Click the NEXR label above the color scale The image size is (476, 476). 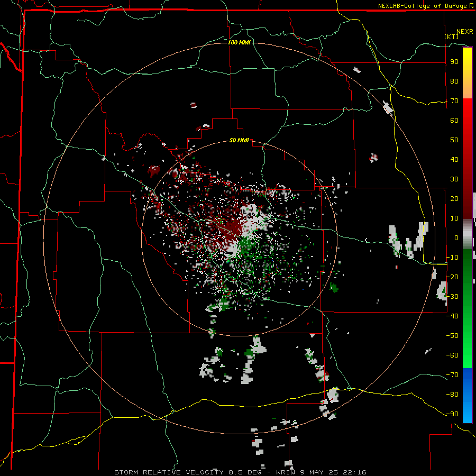pyautogui.click(x=465, y=32)
